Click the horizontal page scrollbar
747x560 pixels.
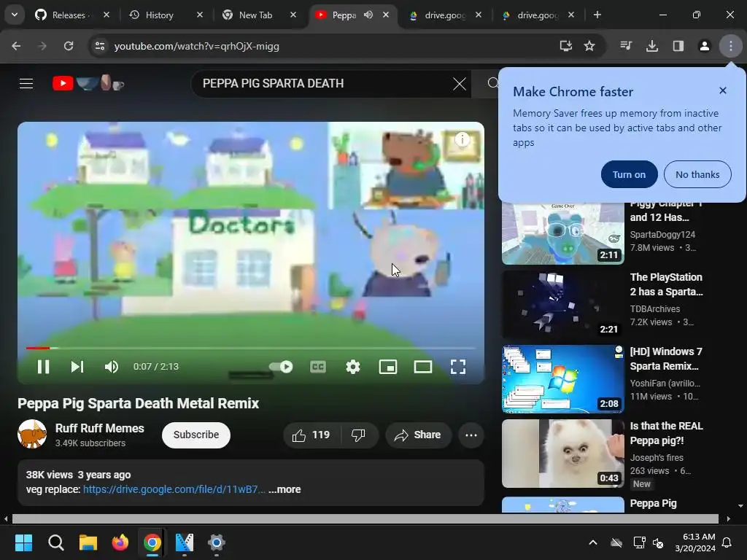click(x=365, y=518)
